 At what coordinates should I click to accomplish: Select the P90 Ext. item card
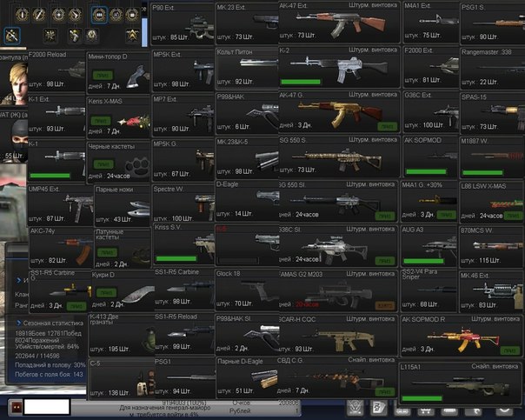click(x=183, y=23)
